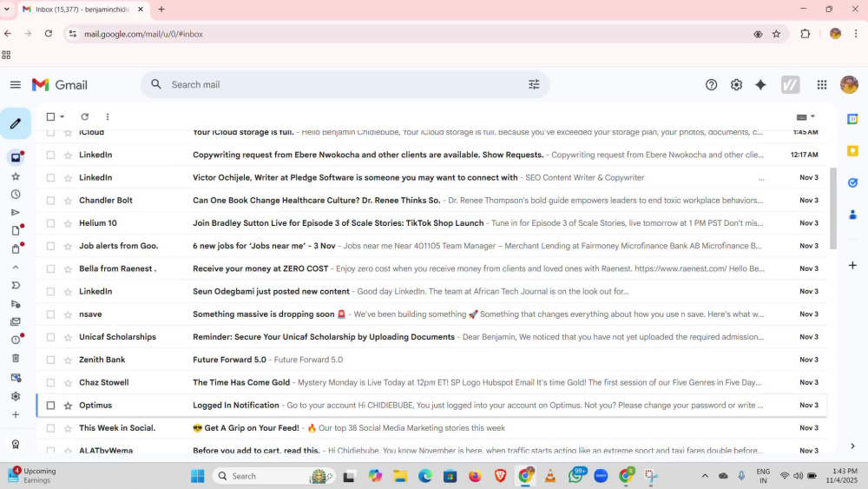This screenshot has height=489, width=868.
Task: Open Drafts icon in sidebar
Action: tap(16, 230)
